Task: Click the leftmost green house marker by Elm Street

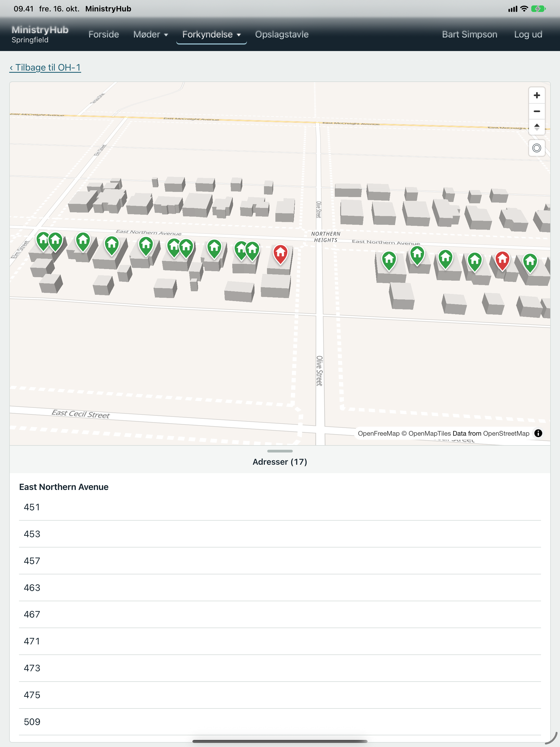Action: point(43,241)
